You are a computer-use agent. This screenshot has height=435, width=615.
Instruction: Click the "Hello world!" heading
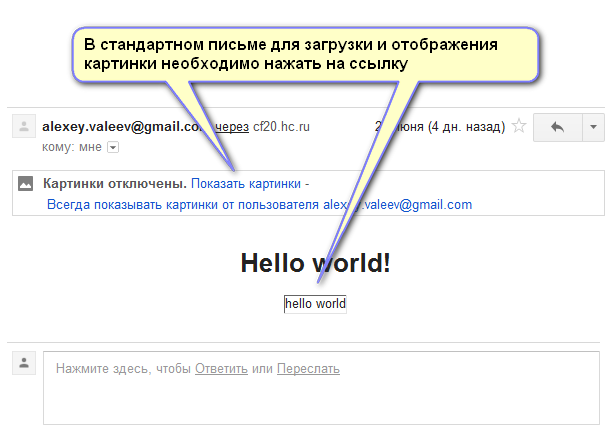click(315, 262)
